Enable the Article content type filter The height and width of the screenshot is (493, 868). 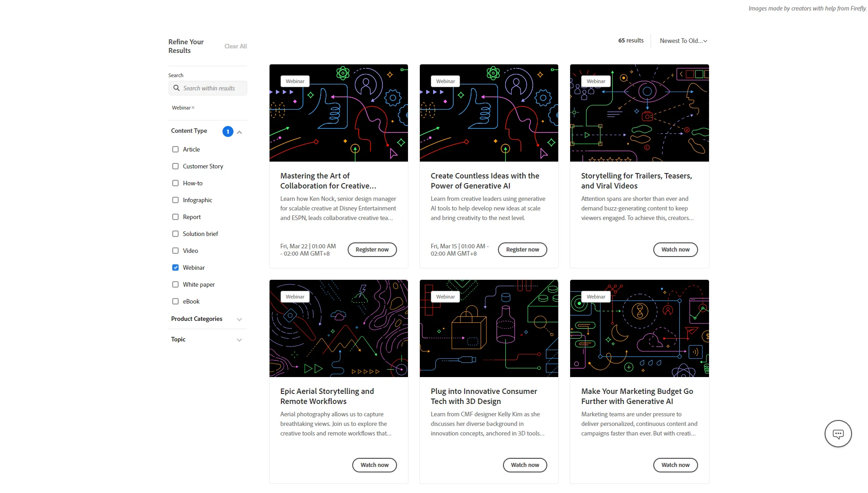(x=175, y=149)
